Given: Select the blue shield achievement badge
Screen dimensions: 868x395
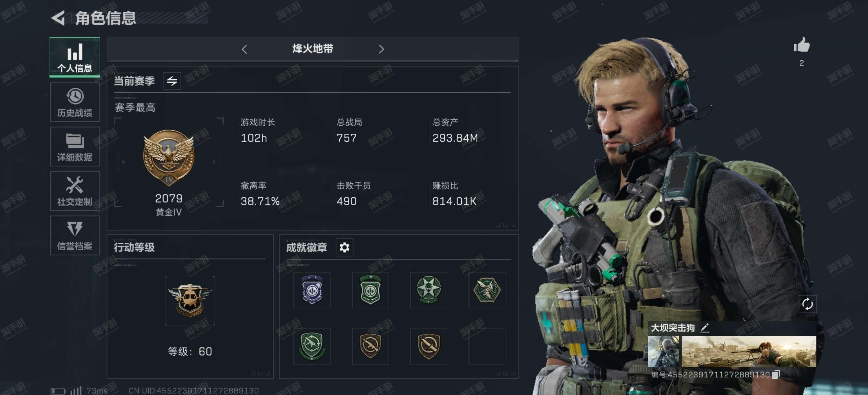Looking at the screenshot, I should [x=312, y=290].
